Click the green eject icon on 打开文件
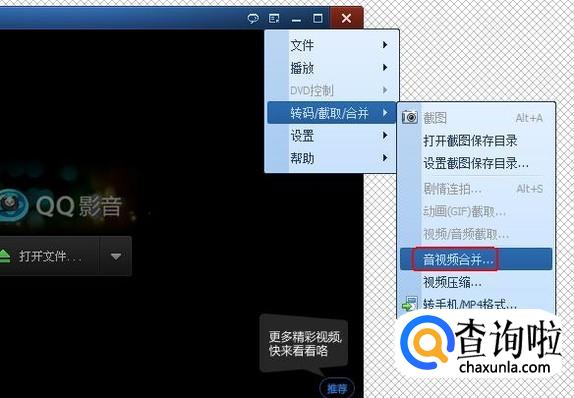Viewport: 574px width, 398px height. [4, 256]
